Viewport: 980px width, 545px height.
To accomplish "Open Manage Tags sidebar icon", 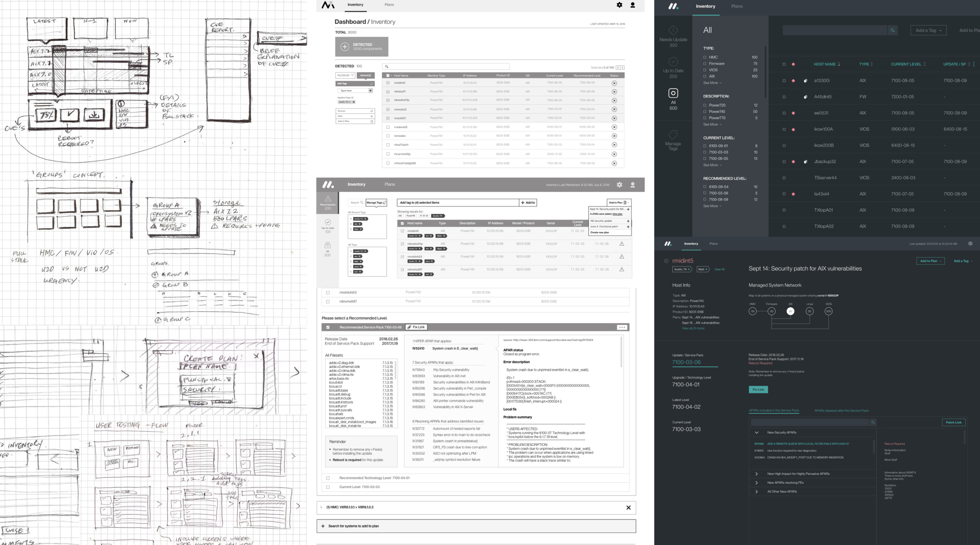I will 673,135.
